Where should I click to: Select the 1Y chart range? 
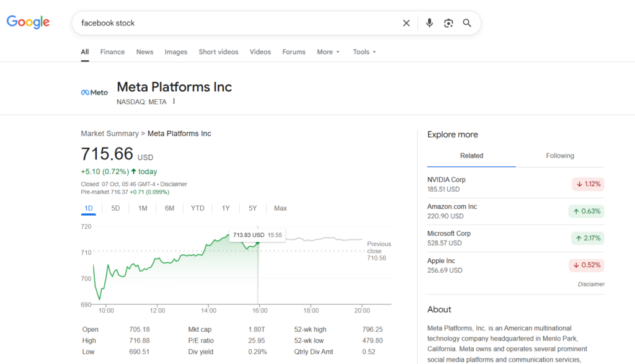pyautogui.click(x=226, y=208)
